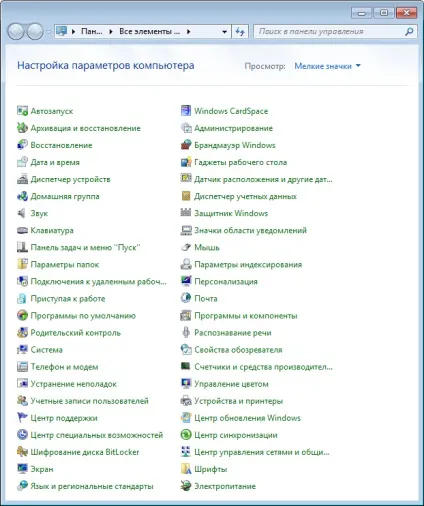
Task: Open the Мелкие значки view dropdown
Action: (327, 66)
